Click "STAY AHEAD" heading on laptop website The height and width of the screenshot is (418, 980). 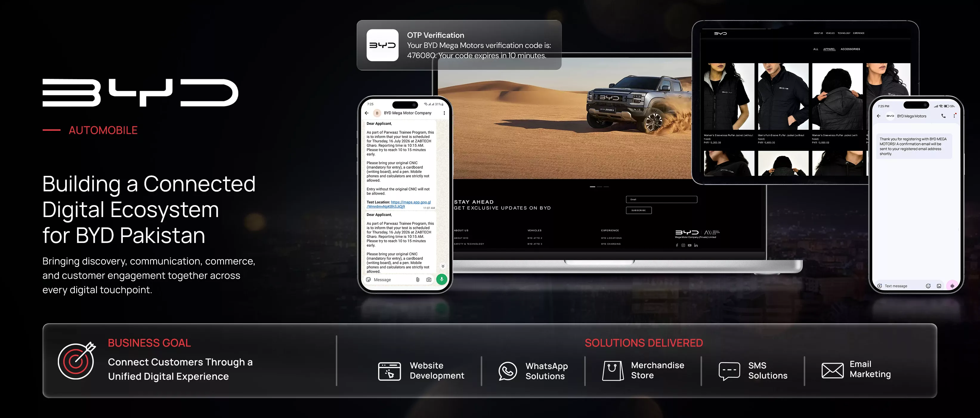(474, 202)
